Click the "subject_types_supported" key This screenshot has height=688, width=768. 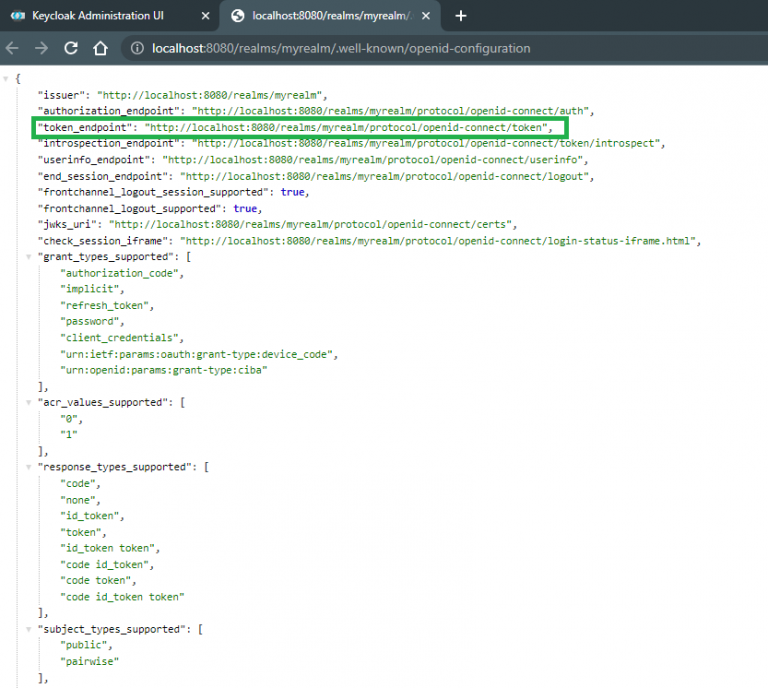point(112,629)
